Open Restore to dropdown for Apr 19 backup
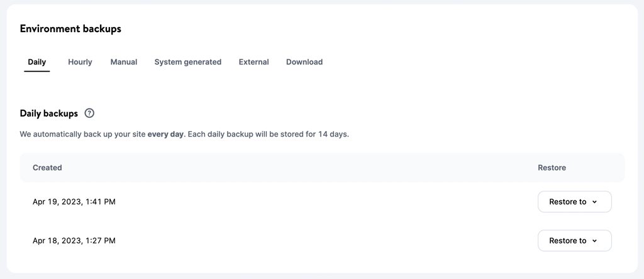 click(575, 202)
